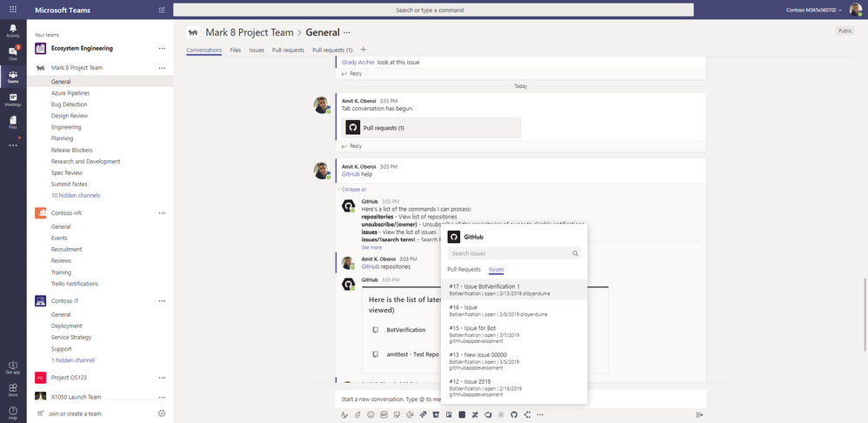Click the Get app icon

(13, 367)
